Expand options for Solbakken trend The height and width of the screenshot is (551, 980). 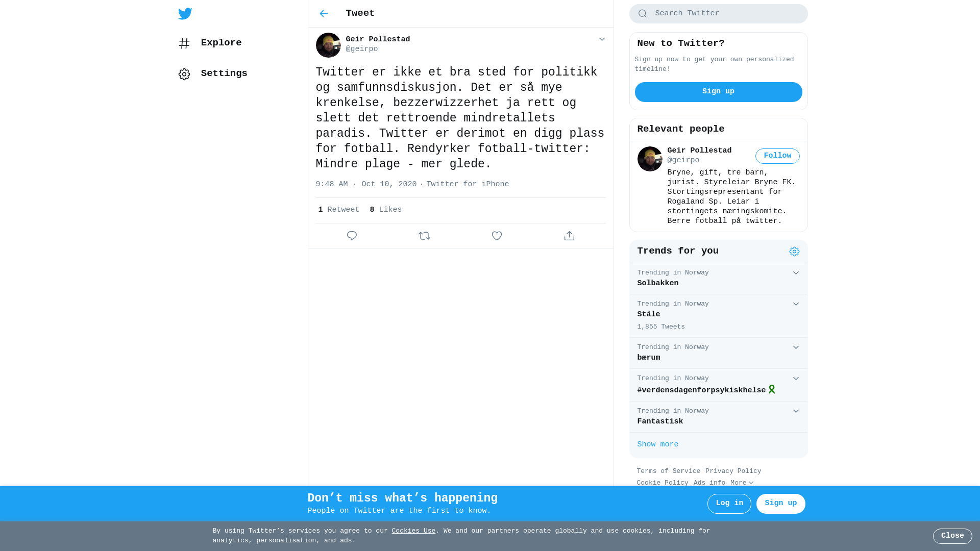tap(796, 273)
